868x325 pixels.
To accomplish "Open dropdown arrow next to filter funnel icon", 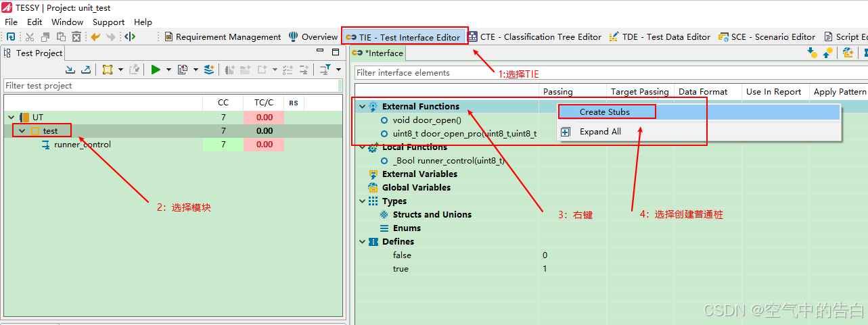I will (338, 69).
